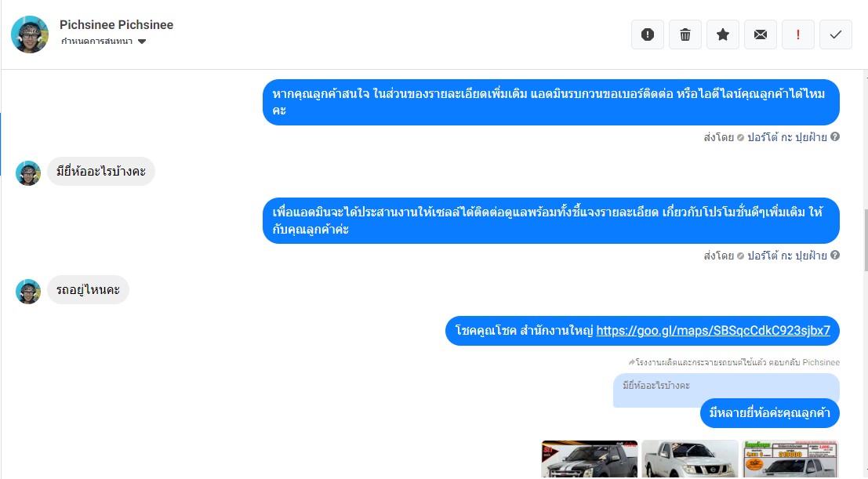868x479 pixels.
Task: Click the conversation vertical scrollbar thumb
Action: point(865,241)
